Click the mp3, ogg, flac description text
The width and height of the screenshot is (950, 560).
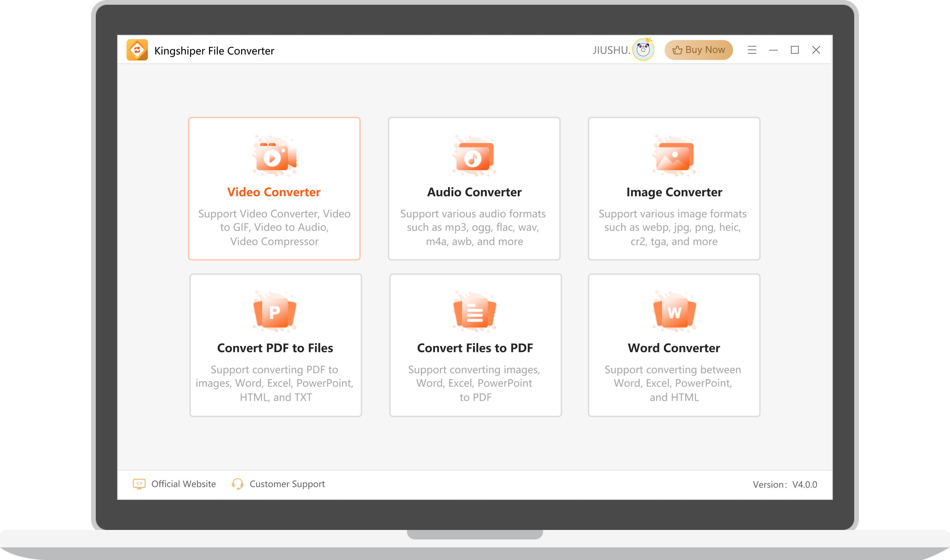[473, 227]
